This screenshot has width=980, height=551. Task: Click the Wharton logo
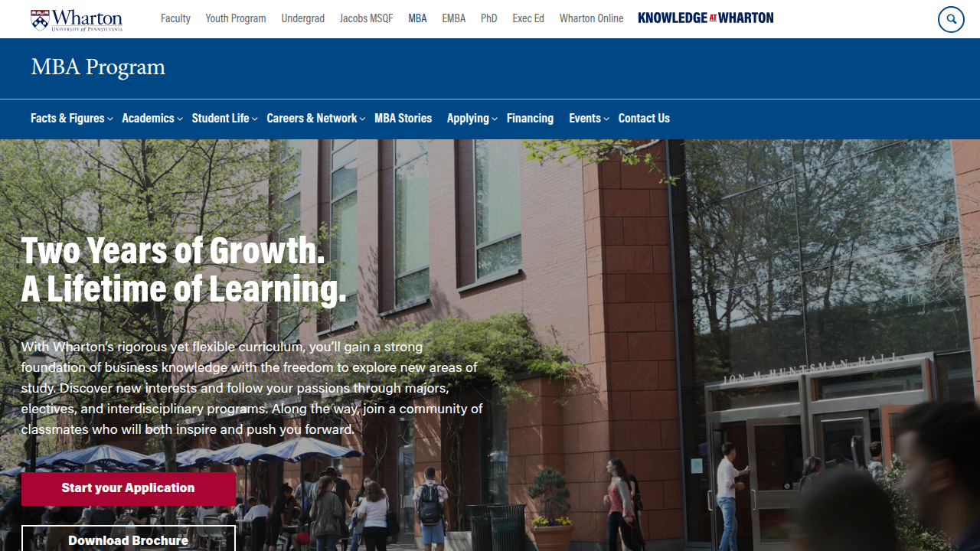(77, 20)
